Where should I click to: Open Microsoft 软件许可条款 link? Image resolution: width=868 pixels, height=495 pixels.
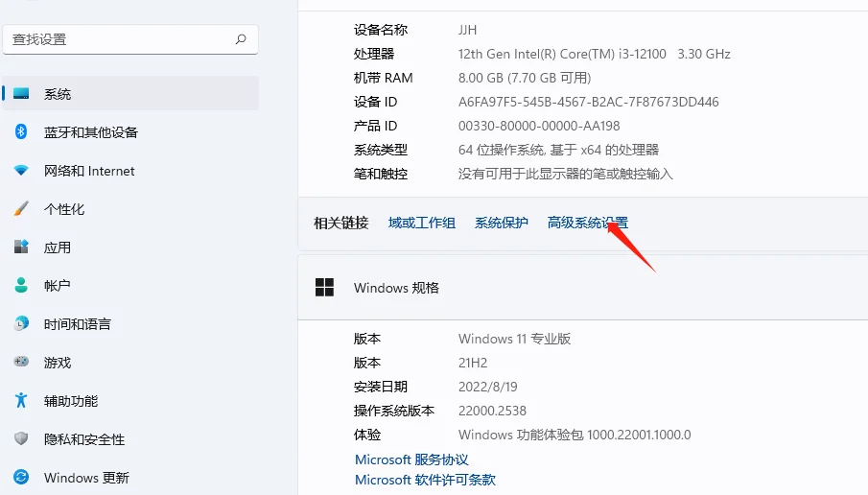click(x=425, y=480)
